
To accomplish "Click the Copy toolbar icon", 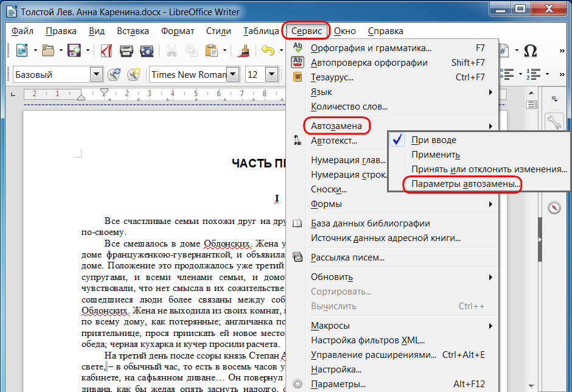I will [192, 51].
